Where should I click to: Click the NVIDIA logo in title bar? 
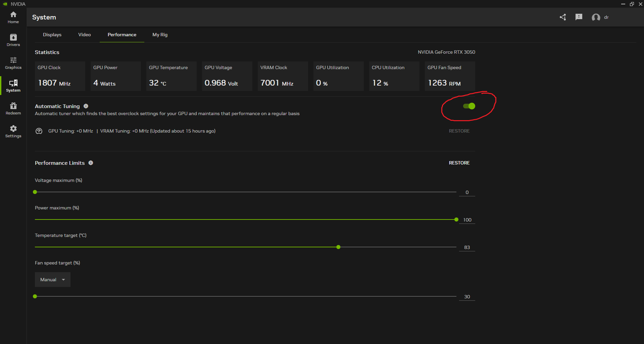point(5,4)
